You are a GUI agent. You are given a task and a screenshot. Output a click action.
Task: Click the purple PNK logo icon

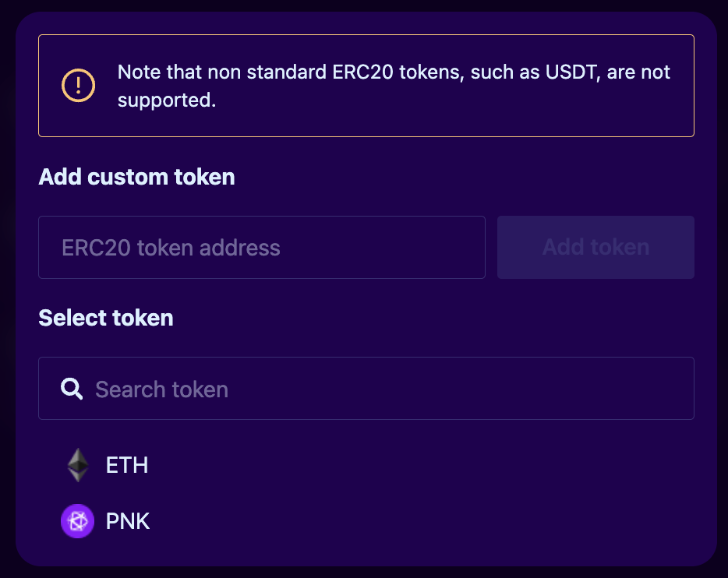(x=77, y=521)
